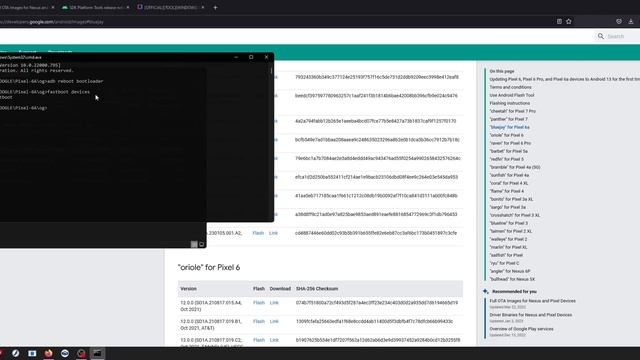This screenshot has height=360, width=640.
Task: Jump to "sunfish" for Pixel 4a
Action: [509, 175]
